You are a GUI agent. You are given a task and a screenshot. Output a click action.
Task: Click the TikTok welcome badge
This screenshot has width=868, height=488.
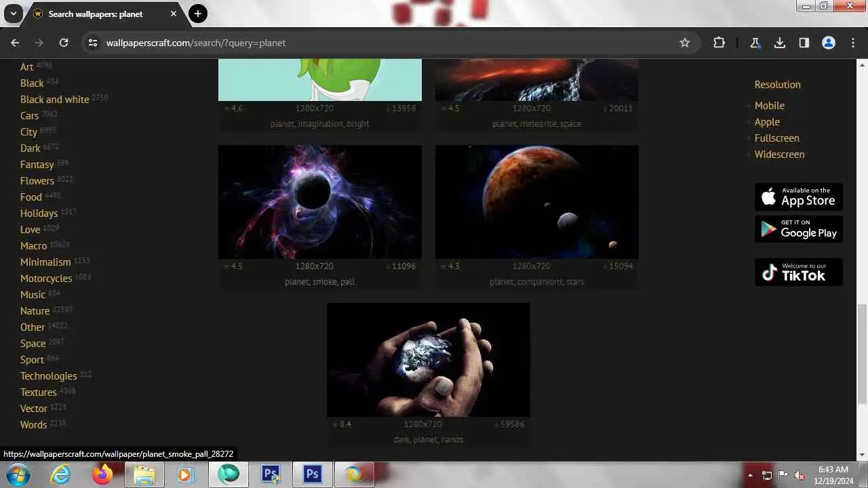pyautogui.click(x=799, y=272)
